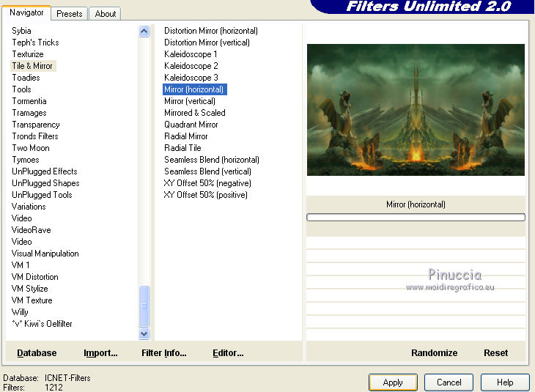Select the Tramages category
This screenshot has height=392, width=535.
[29, 113]
